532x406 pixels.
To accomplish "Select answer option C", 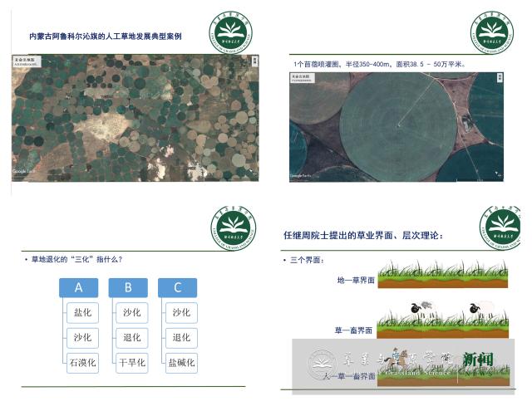I will 178,287.
